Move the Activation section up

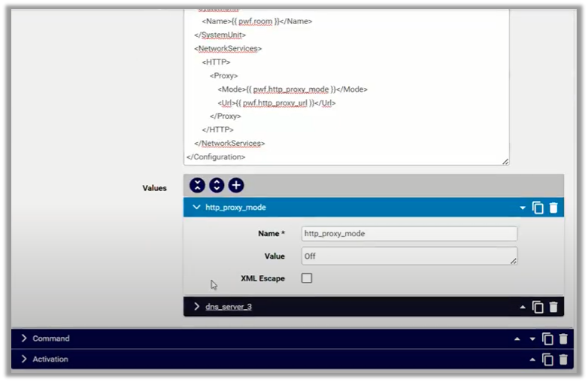click(532, 359)
